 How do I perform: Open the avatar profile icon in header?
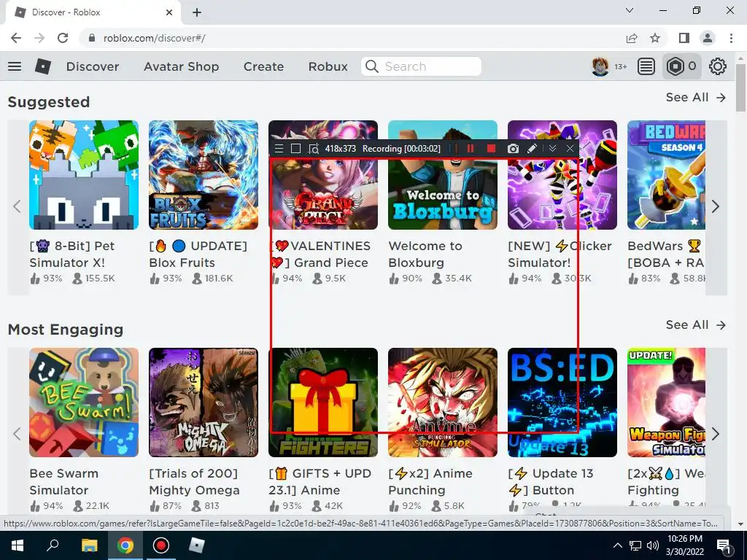600,66
